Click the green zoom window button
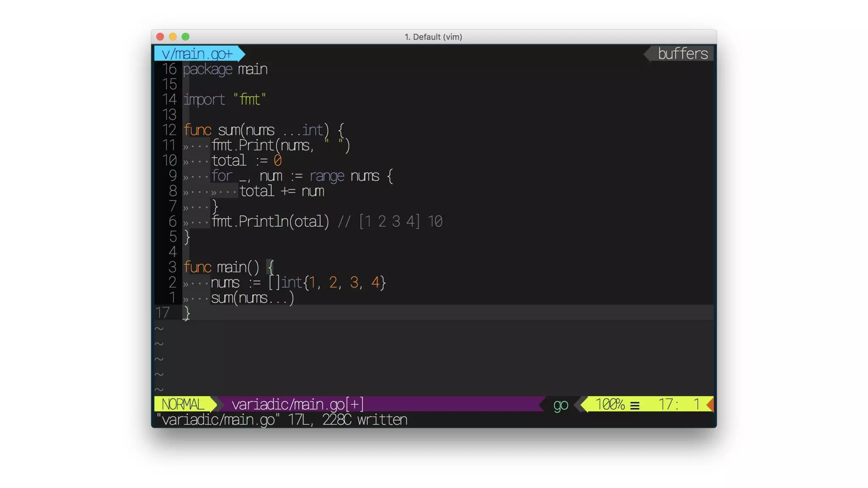868x488 pixels. (185, 37)
